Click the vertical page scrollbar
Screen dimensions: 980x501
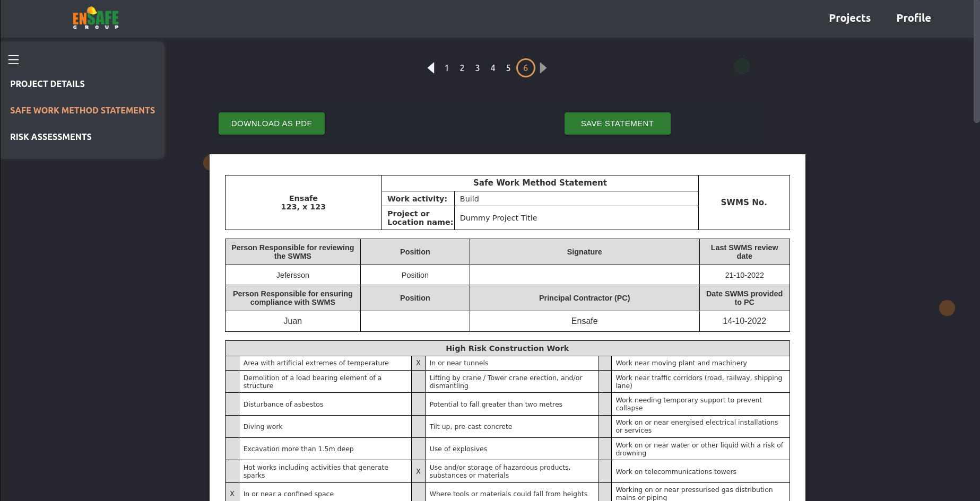coord(976,64)
